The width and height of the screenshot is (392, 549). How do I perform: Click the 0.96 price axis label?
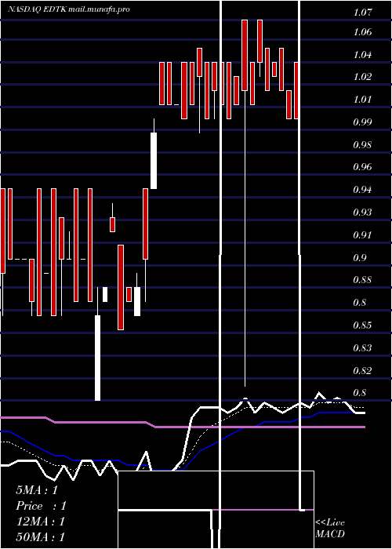pos(362,166)
